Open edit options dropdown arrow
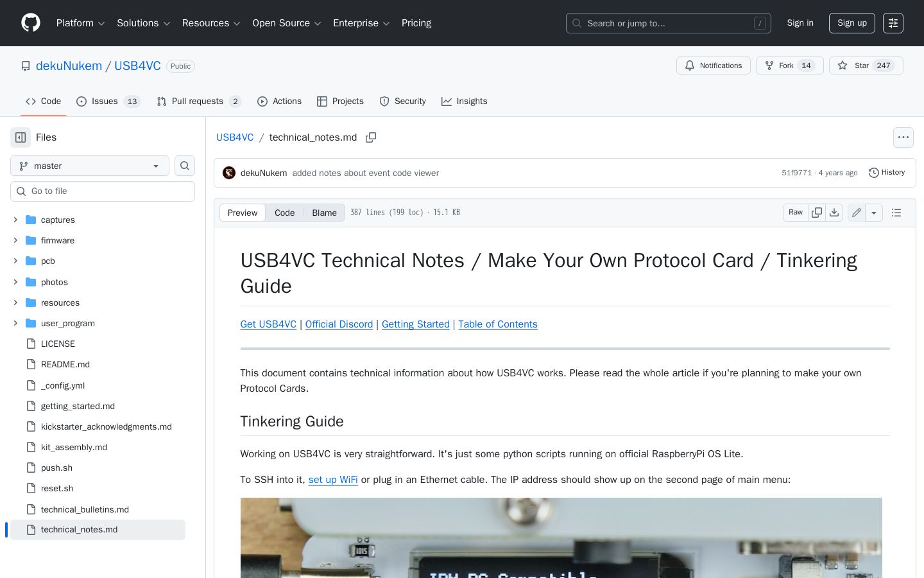Image resolution: width=924 pixels, height=578 pixels. (x=874, y=213)
